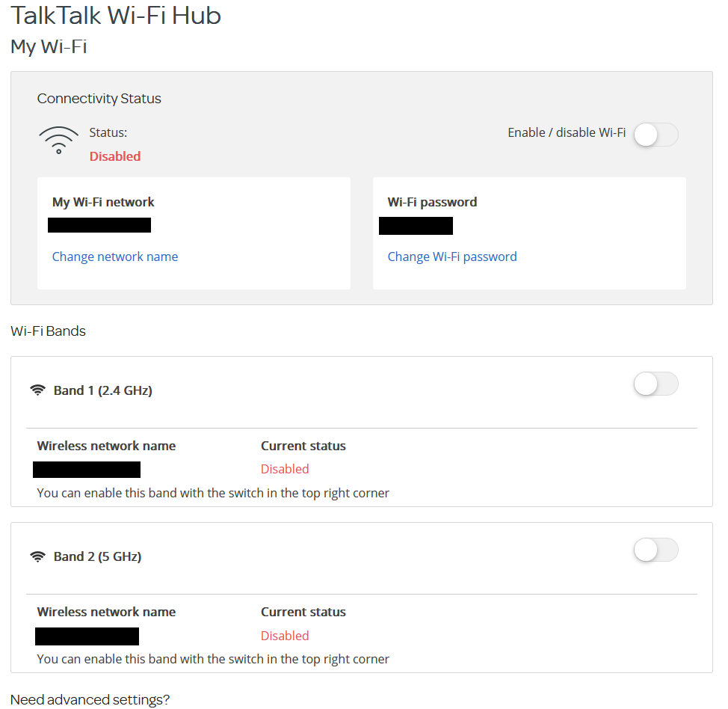Viewport: 728px width, 709px height.
Task: Toggle the Enable / disable Wi-Fi switch
Action: [655, 135]
